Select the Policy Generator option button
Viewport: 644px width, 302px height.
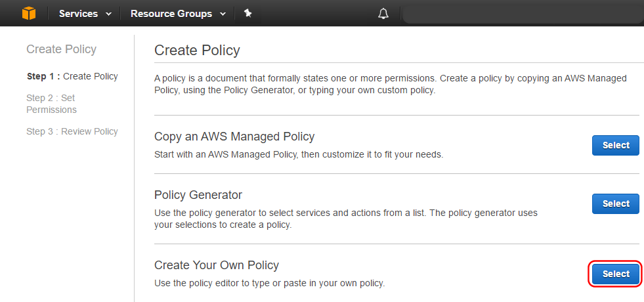616,204
